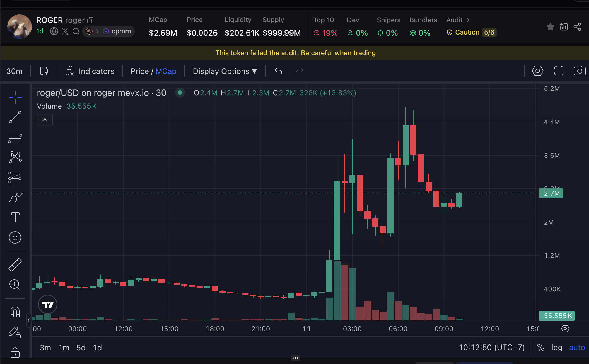This screenshot has width=589, height=364.
Task: Click the bottom panel handle dots
Action: click(296, 358)
